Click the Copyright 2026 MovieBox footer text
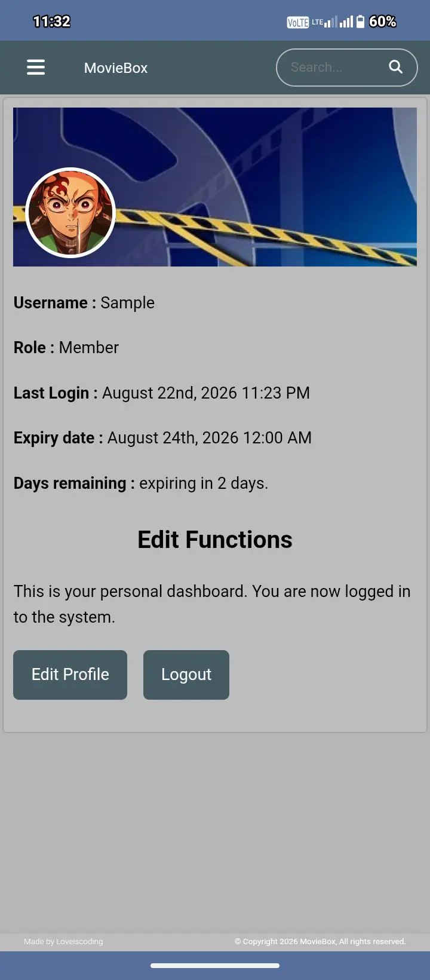The image size is (430, 980). (320, 941)
